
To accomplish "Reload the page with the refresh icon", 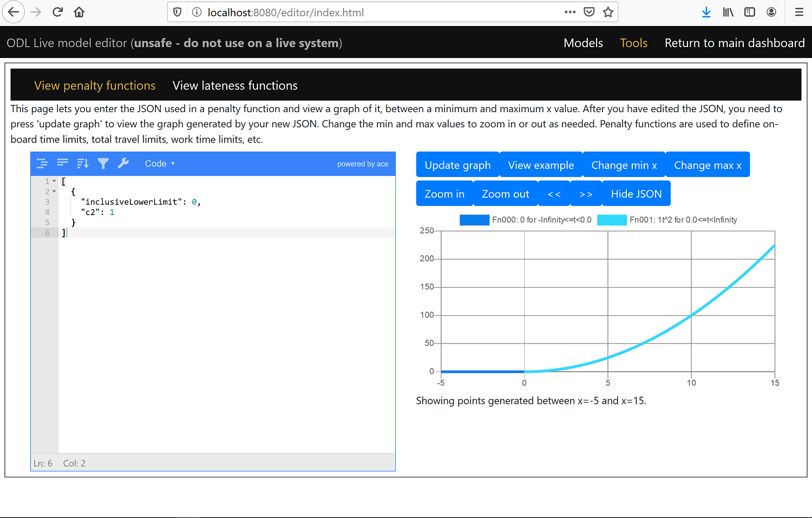I will pos(57,12).
